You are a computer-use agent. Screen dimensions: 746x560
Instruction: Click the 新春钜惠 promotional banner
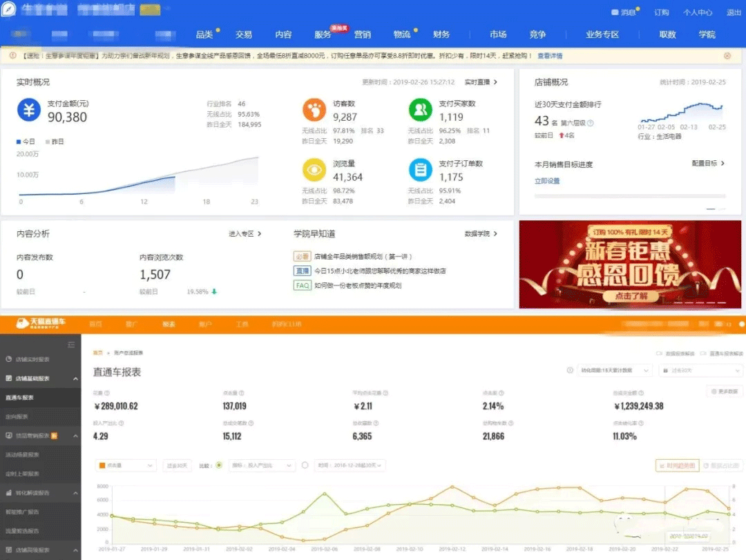tap(629, 264)
